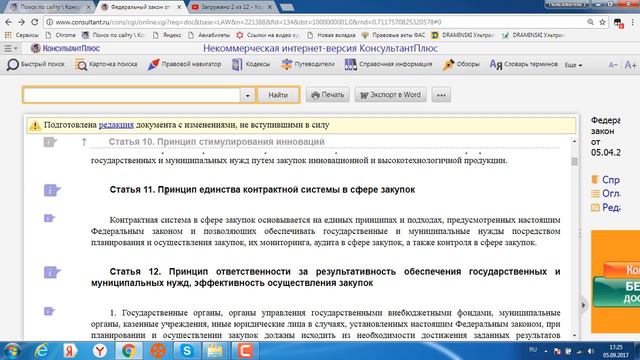Click the address bar URL
The height and width of the screenshot is (360, 640).
tap(248, 22)
